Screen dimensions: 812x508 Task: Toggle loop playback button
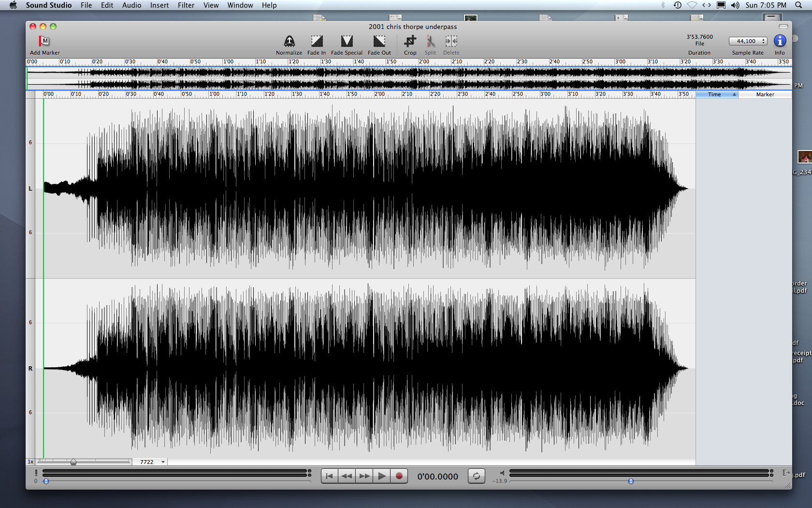(476, 476)
